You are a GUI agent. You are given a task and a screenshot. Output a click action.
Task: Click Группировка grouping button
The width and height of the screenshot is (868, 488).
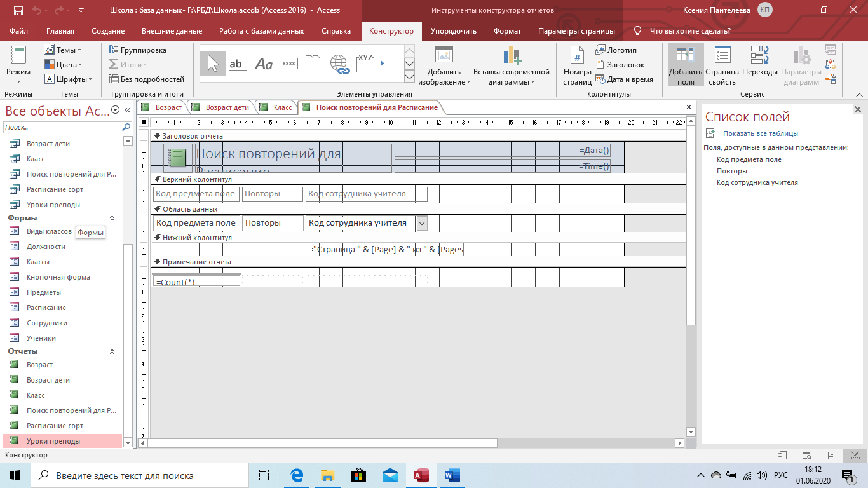pos(137,50)
